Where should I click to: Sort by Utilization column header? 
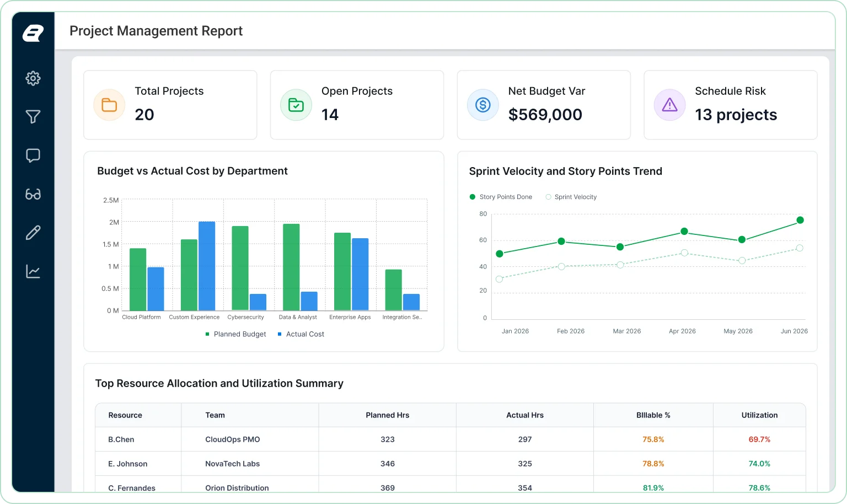759,415
